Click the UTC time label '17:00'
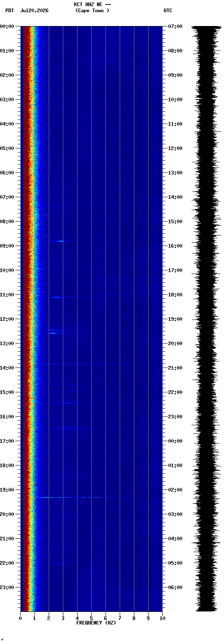The width and height of the screenshot is (224, 644). pyautogui.click(x=175, y=270)
